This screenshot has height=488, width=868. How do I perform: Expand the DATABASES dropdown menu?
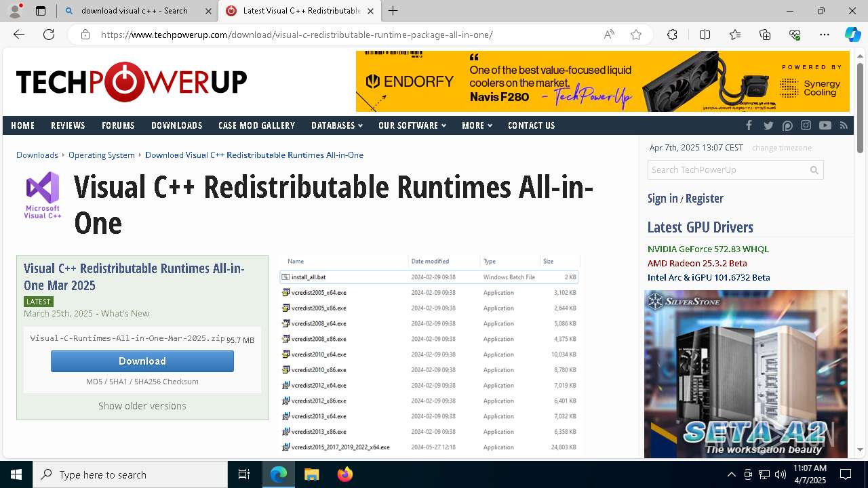point(337,125)
